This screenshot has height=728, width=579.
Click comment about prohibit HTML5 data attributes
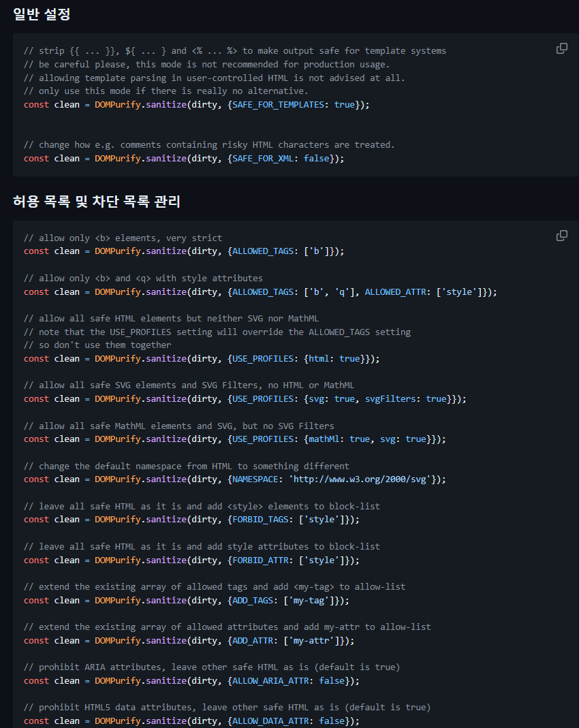(227, 707)
